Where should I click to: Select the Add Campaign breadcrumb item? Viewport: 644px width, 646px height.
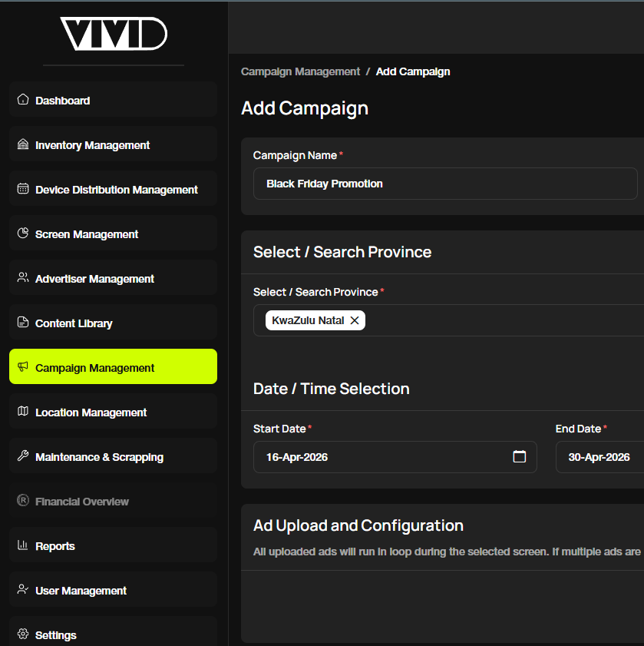point(413,71)
